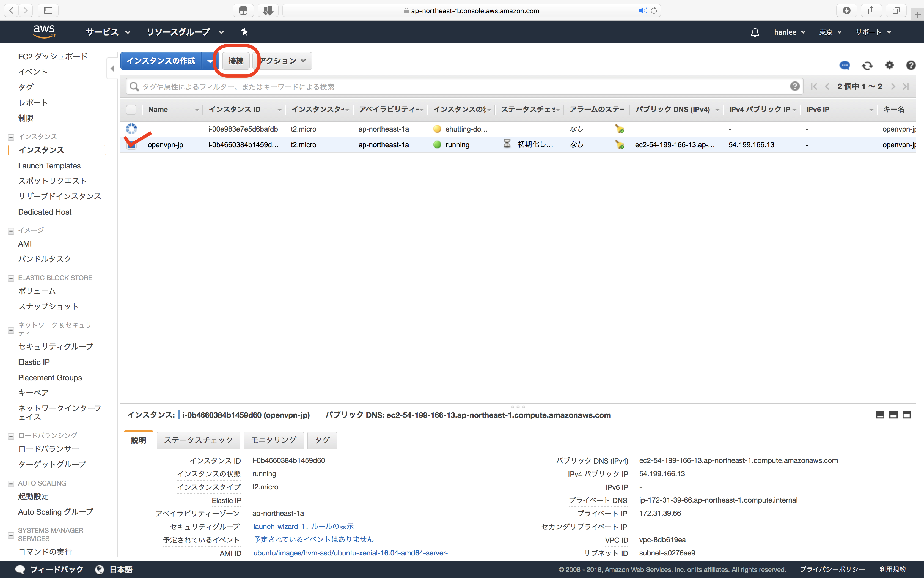The width and height of the screenshot is (924, 578).
Task: Reload the page in Safari
Action: coord(654,11)
